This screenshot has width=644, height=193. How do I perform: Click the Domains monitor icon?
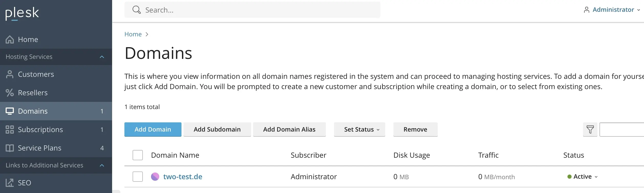pyautogui.click(x=9, y=111)
